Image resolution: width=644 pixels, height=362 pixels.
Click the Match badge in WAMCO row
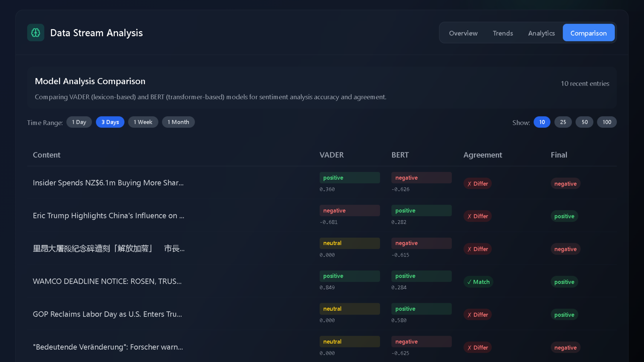478,282
